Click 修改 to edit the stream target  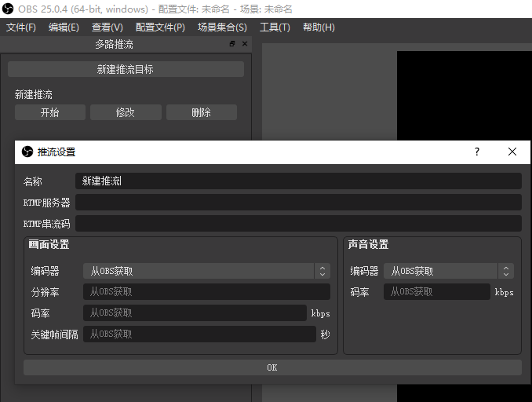(126, 112)
